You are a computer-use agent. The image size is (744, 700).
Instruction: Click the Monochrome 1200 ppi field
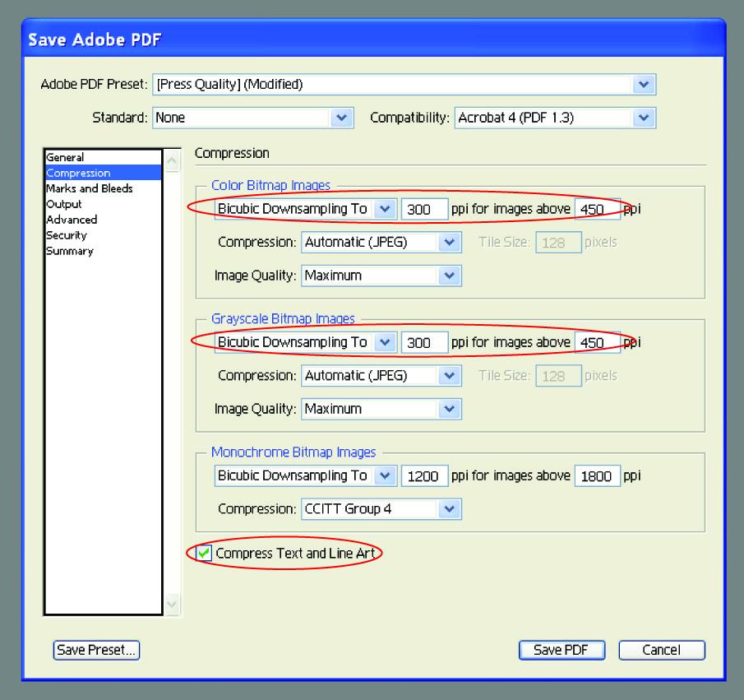pos(425,476)
